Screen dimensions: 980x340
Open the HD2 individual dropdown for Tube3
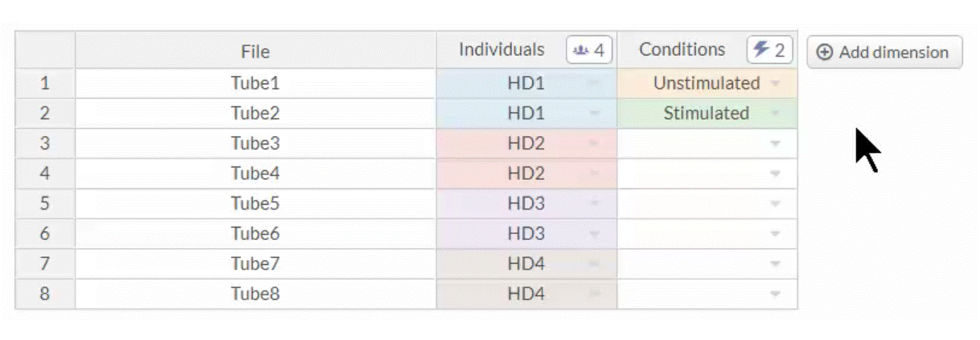(x=593, y=144)
